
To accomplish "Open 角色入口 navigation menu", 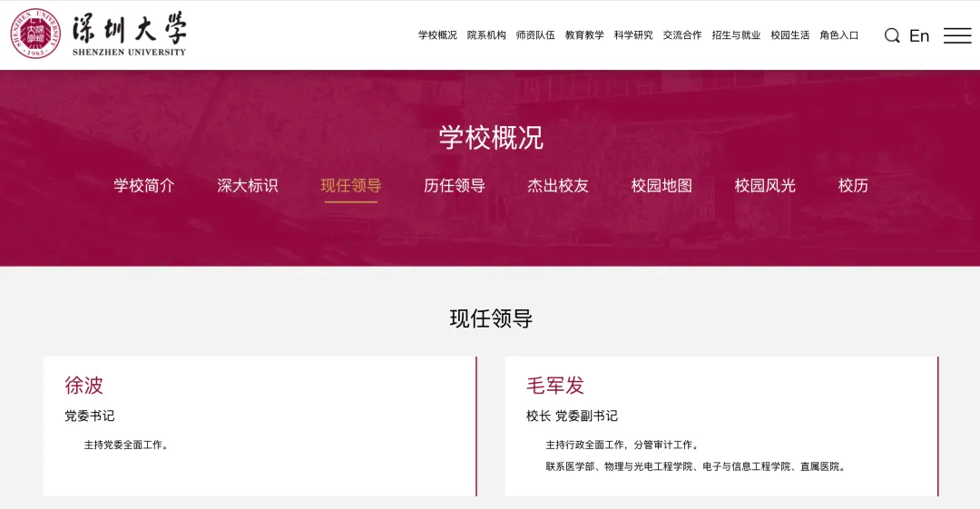I will (x=838, y=35).
